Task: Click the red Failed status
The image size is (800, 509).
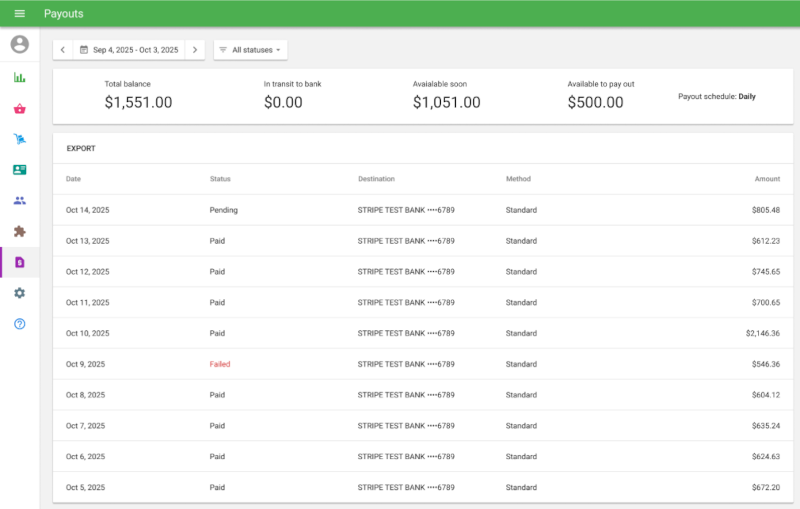Action: pyautogui.click(x=220, y=364)
